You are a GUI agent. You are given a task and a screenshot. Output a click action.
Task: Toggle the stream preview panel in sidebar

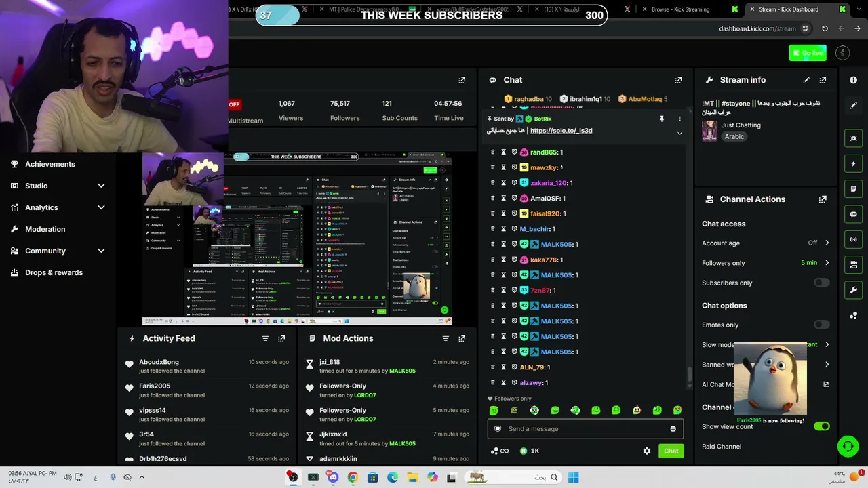click(853, 138)
